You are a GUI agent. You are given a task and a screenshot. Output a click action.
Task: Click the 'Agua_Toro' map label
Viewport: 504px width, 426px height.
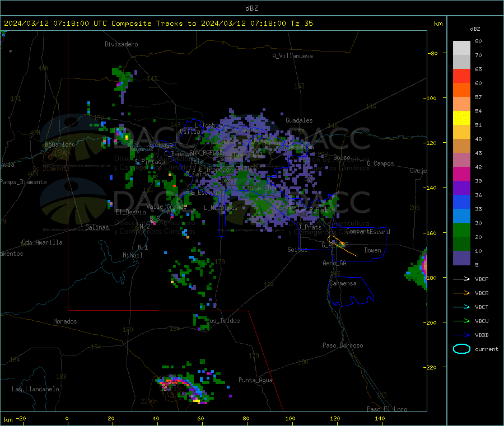(x=60, y=144)
